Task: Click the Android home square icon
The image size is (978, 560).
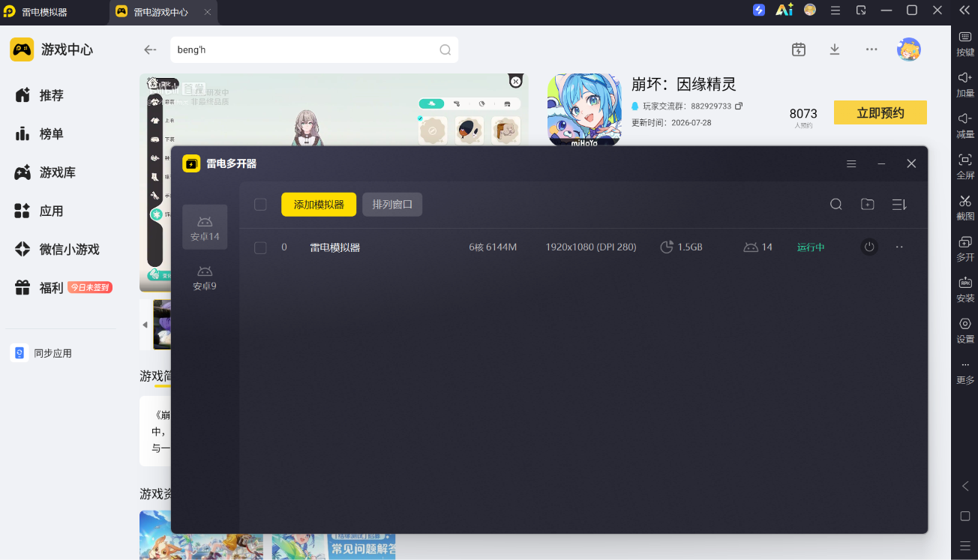Action: [x=965, y=516]
